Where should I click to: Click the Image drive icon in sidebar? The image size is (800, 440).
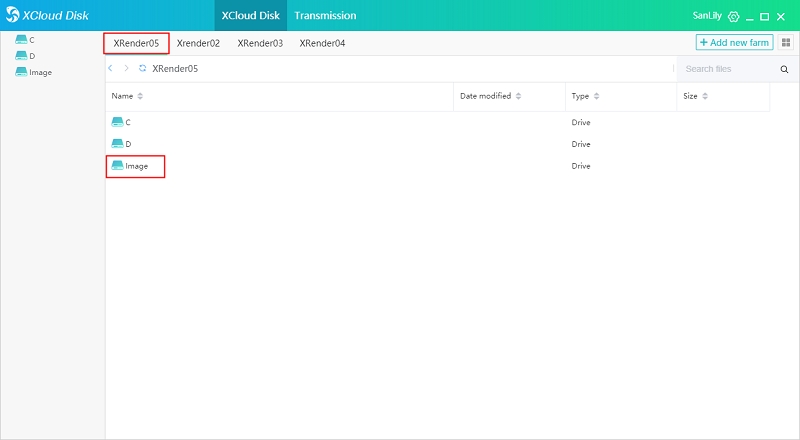pos(21,73)
